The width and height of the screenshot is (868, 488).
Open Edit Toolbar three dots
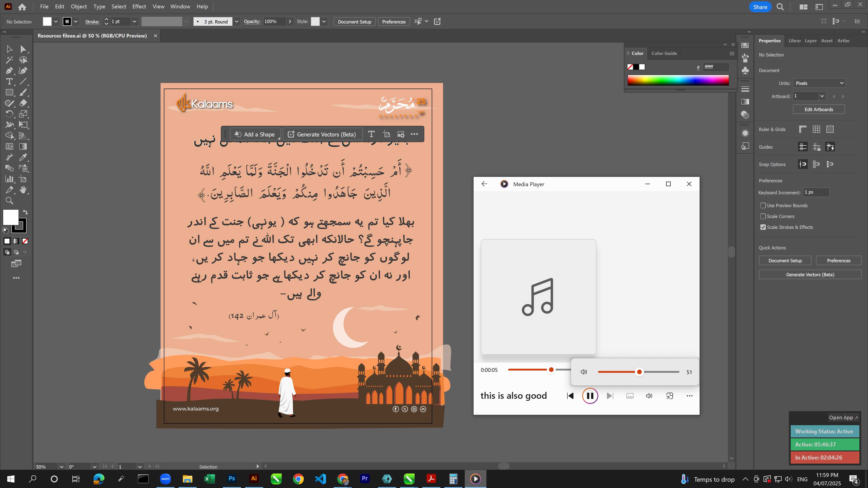(x=16, y=278)
